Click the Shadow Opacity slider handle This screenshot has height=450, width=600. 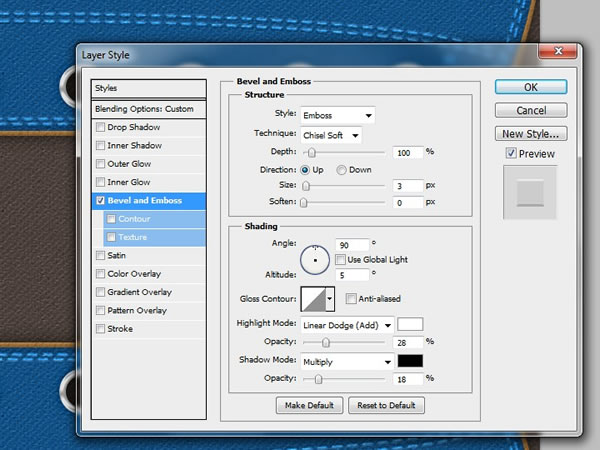tap(318, 379)
